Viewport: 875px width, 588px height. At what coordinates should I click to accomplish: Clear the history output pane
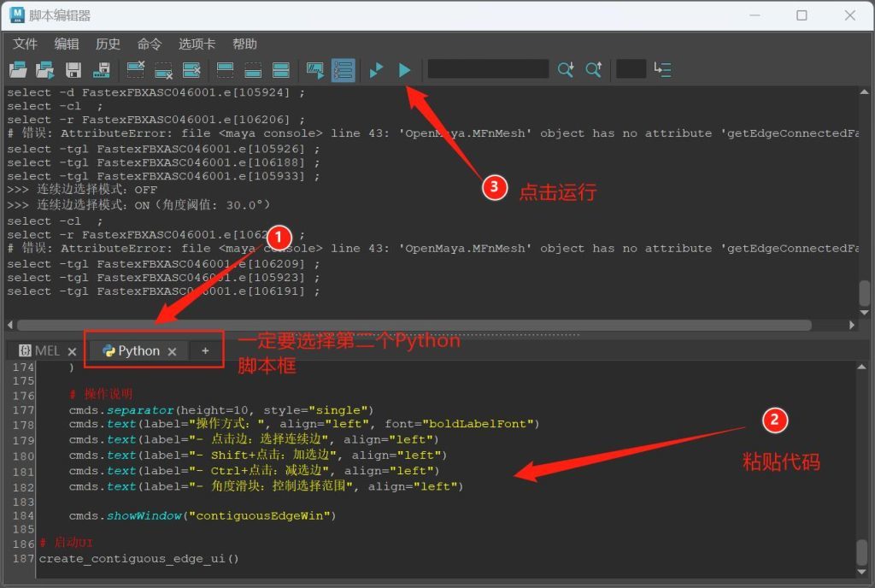[135, 70]
